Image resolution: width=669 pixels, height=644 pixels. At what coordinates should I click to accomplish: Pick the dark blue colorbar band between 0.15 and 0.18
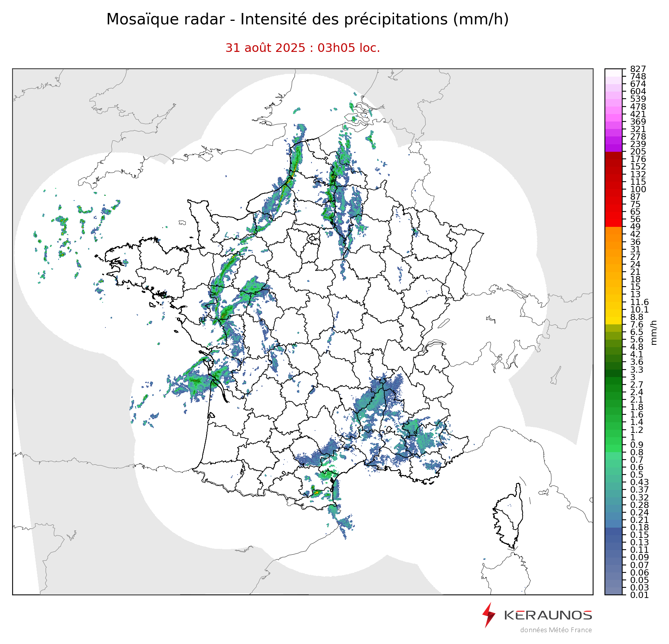[614, 531]
